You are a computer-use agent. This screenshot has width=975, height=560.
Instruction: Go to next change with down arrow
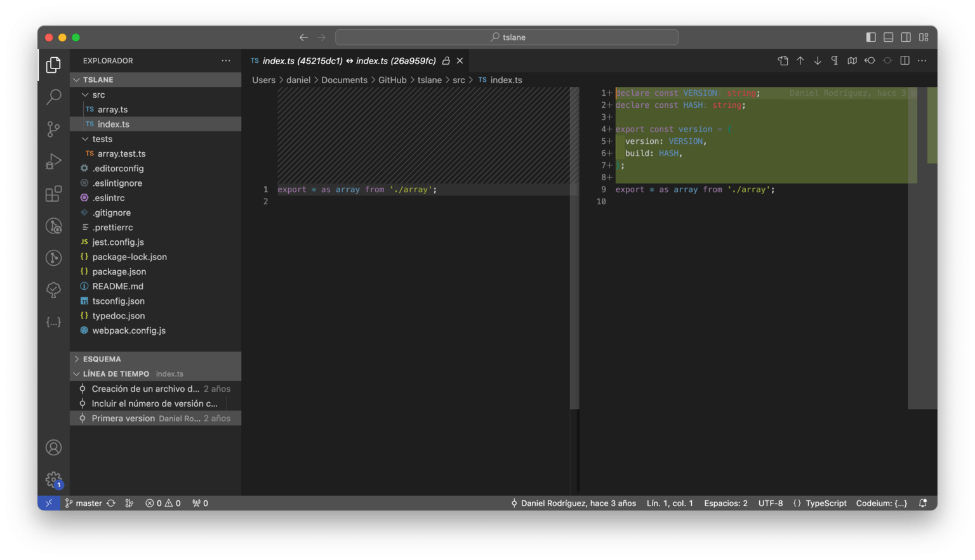tap(818, 60)
